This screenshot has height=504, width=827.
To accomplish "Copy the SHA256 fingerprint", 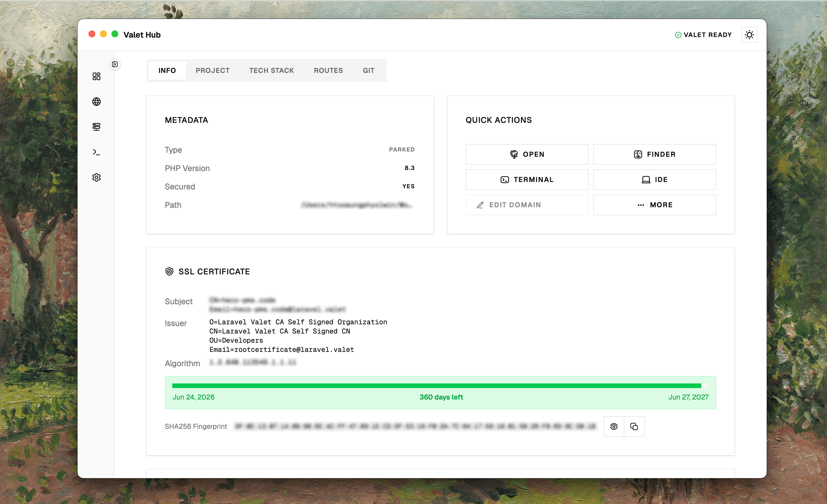I will pyautogui.click(x=634, y=427).
